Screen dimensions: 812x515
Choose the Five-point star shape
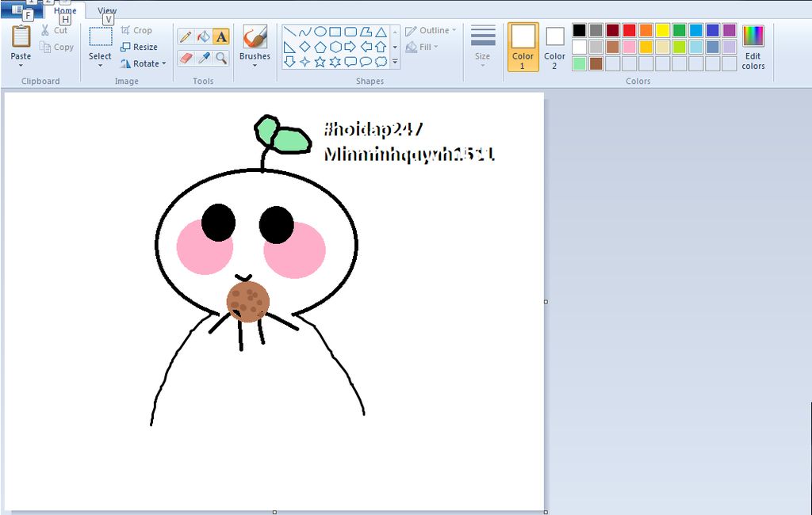click(320, 62)
